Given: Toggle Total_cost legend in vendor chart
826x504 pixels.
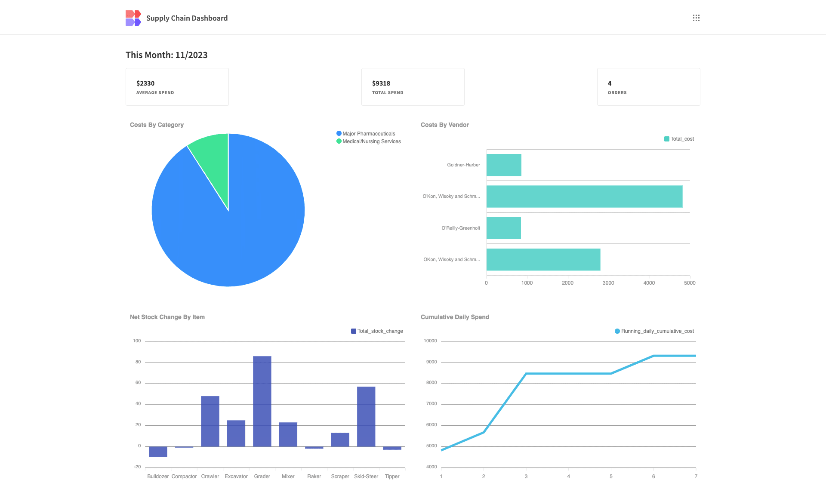Looking at the screenshot, I should pos(679,139).
